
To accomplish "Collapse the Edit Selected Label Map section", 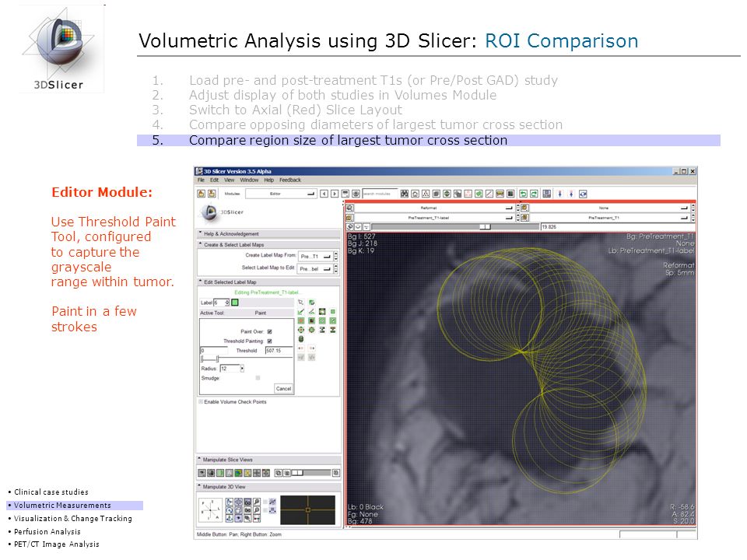I will coord(268,282).
